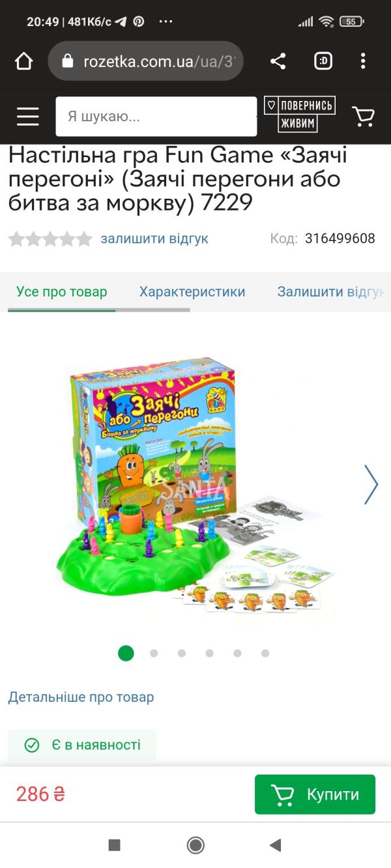Switch to Характеристики tab
Image resolution: width=391 pixels, height=868 pixels.
coord(192,292)
